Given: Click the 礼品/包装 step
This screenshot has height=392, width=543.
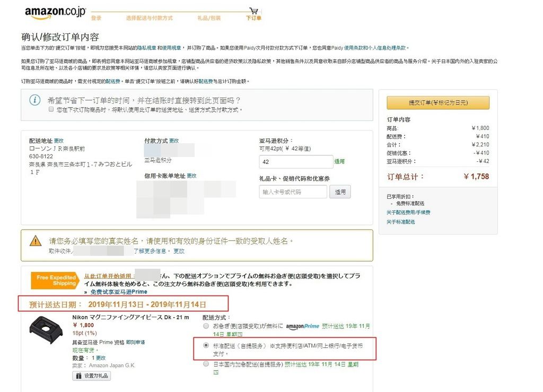Looking at the screenshot, I should tap(209, 18).
